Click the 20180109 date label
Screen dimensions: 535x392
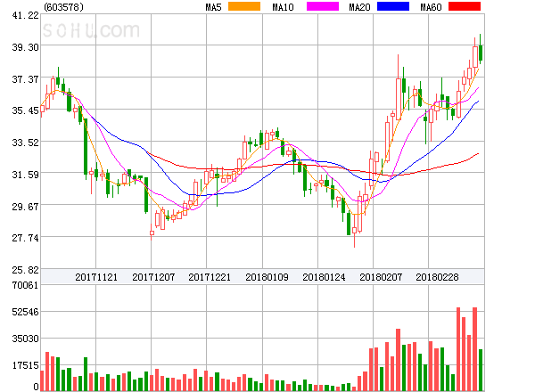pos(267,277)
